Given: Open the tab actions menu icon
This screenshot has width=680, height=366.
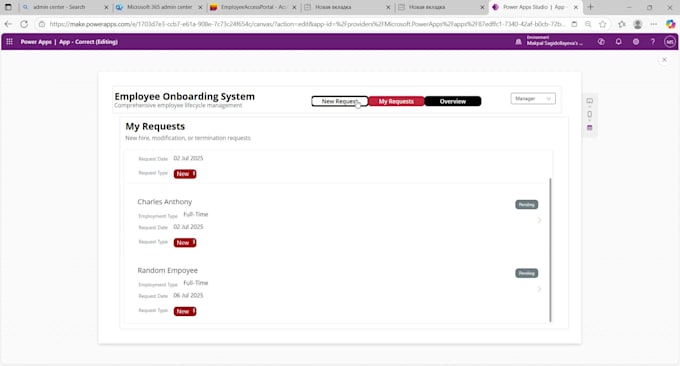Looking at the screenshot, I should coord(8,7).
